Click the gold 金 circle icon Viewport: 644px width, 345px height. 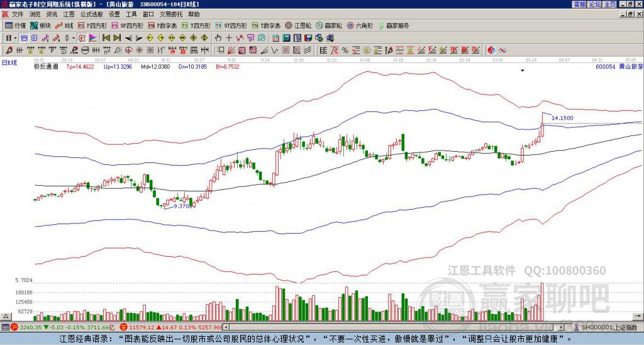pos(367,50)
